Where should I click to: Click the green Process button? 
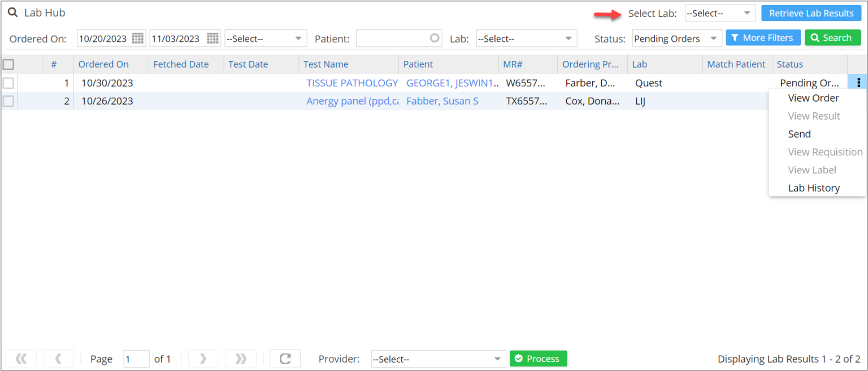(x=538, y=359)
